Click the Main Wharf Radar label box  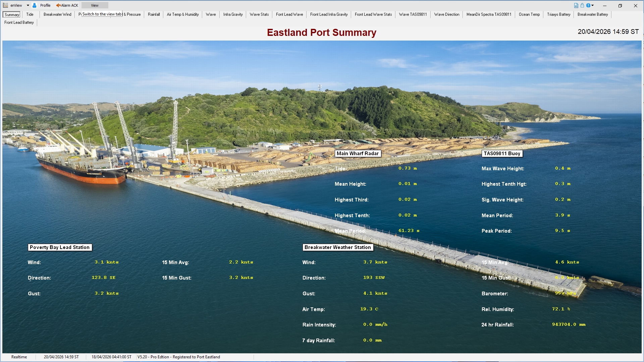(358, 154)
